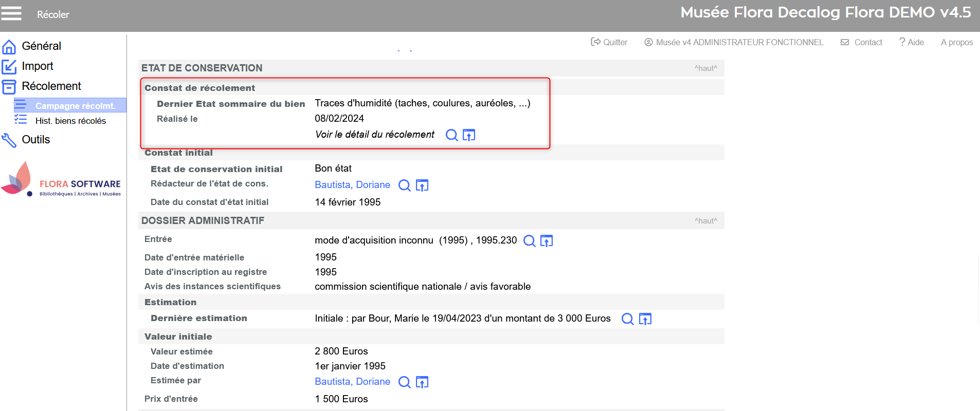Click Bautista, Doriane link under Rédacteur

click(352, 185)
